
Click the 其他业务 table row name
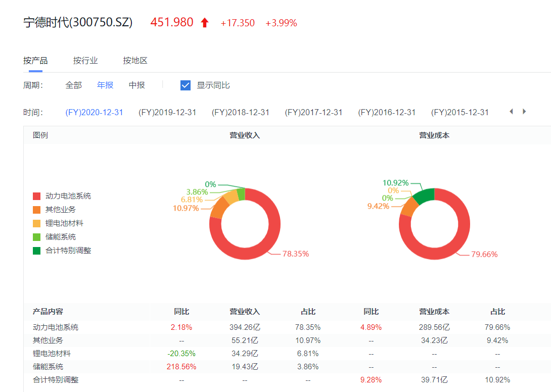click(x=48, y=340)
